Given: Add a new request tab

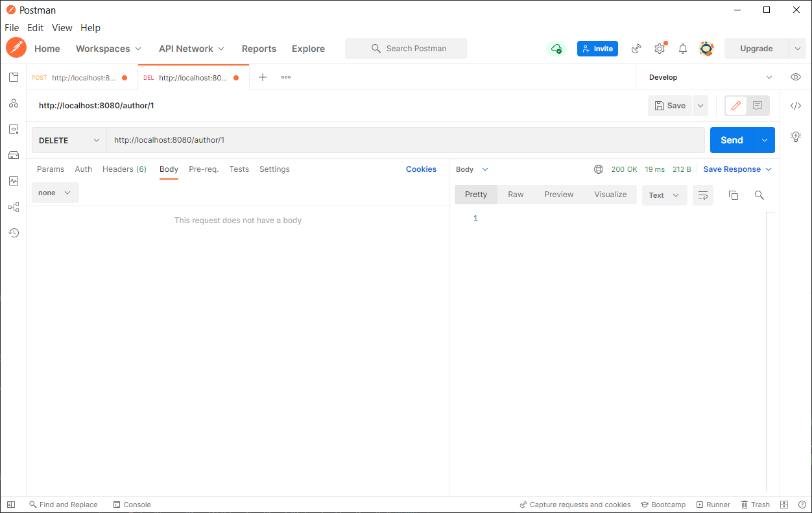Looking at the screenshot, I should 263,77.
